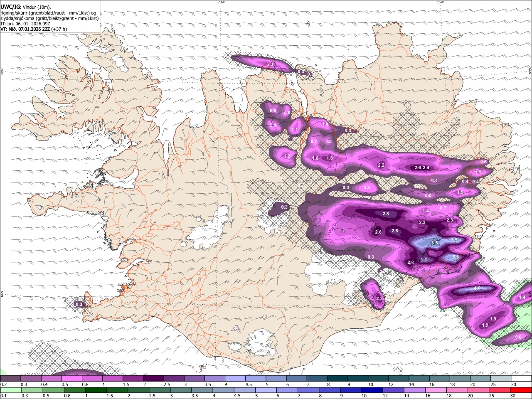The height and width of the screenshot is (399, 532).
Task: Select the 1.6 precipitation value on the map
Action: coord(315,158)
